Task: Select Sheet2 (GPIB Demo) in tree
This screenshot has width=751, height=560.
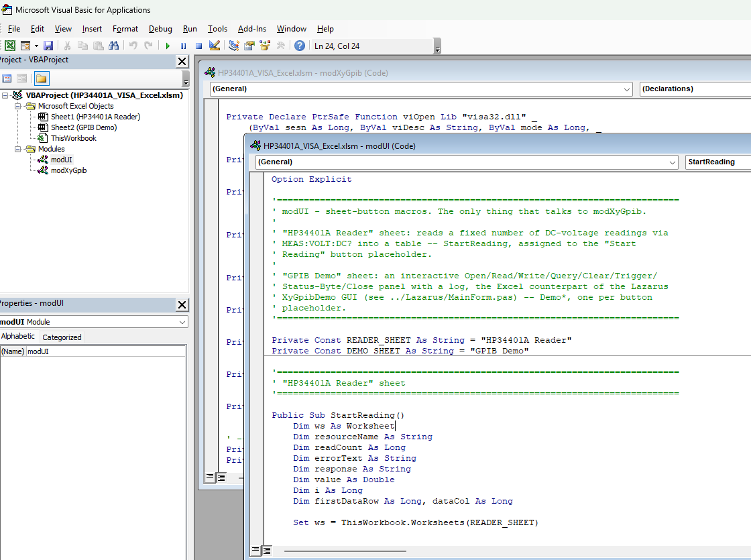Action: 84,127
